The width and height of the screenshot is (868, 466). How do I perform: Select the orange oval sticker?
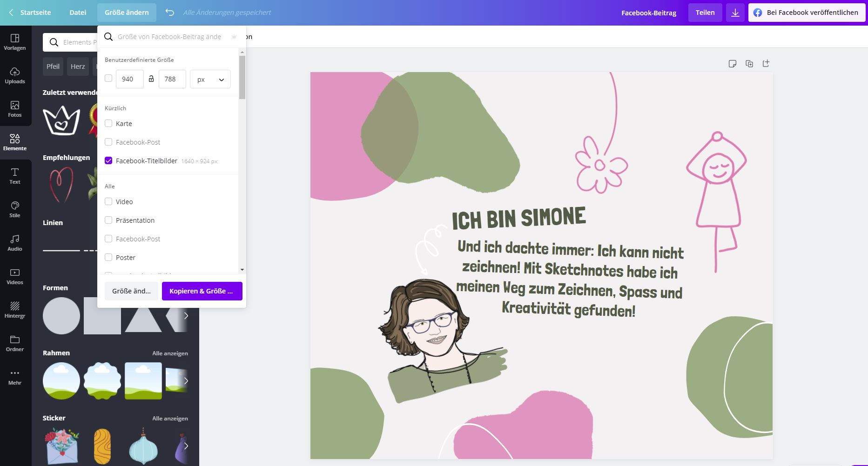(102, 446)
